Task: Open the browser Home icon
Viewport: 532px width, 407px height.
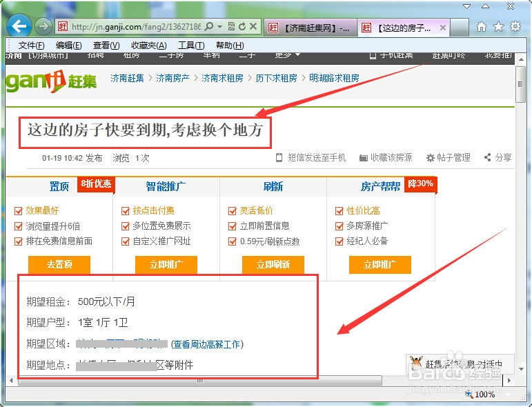Action: [481, 26]
